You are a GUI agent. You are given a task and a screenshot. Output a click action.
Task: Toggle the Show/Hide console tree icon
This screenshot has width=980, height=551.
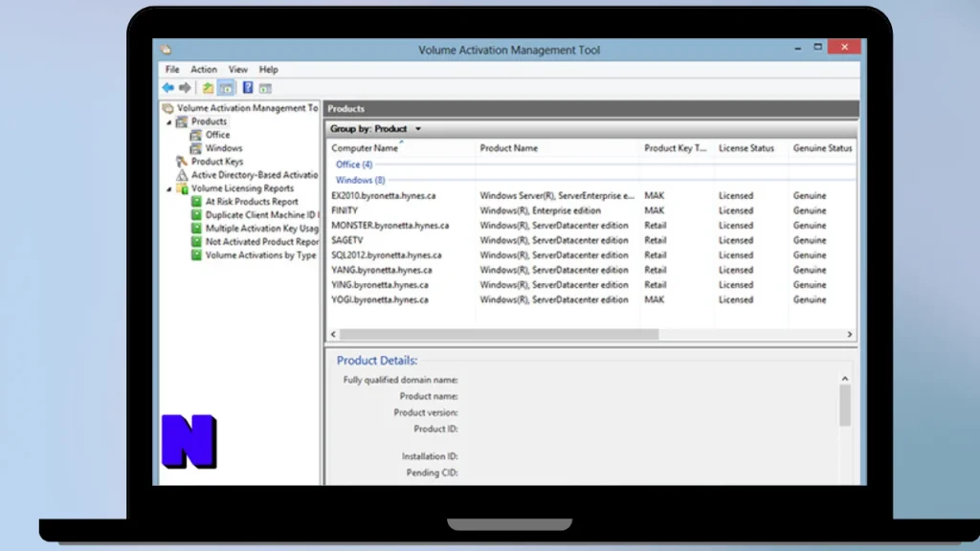[226, 88]
